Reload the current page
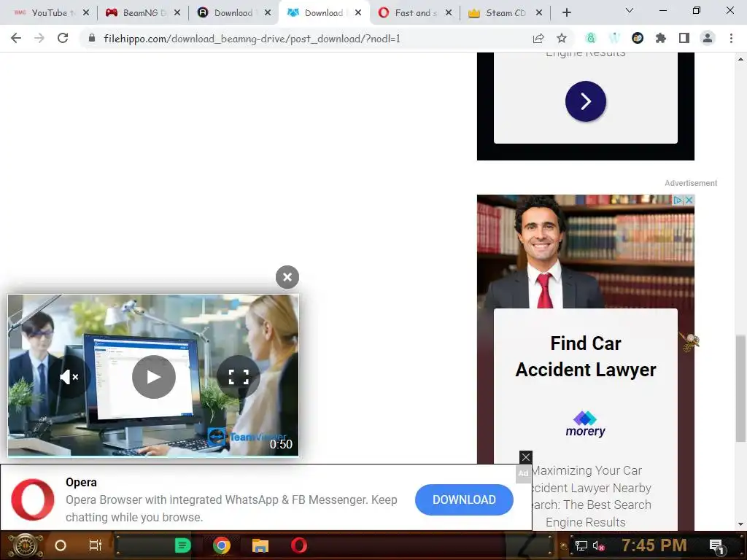Image resolution: width=747 pixels, height=560 pixels. pos(63,38)
